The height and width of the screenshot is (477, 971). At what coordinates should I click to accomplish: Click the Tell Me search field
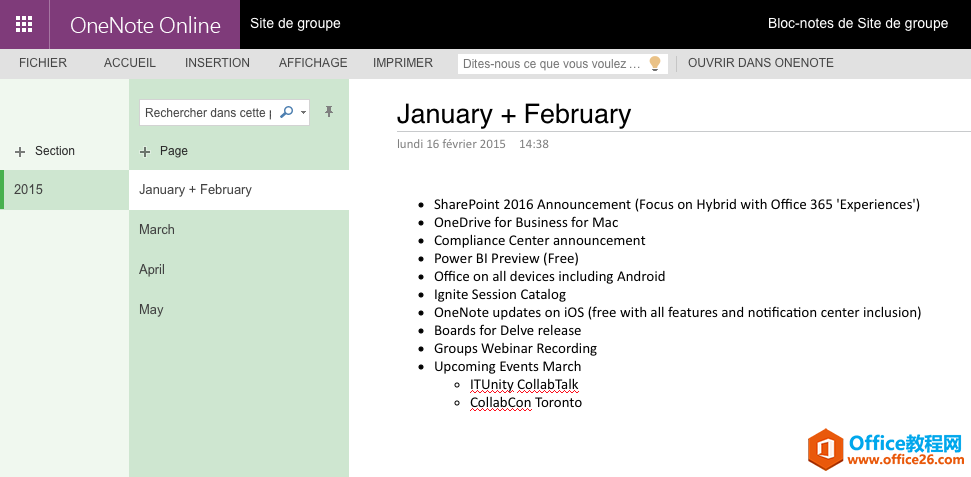click(x=553, y=64)
